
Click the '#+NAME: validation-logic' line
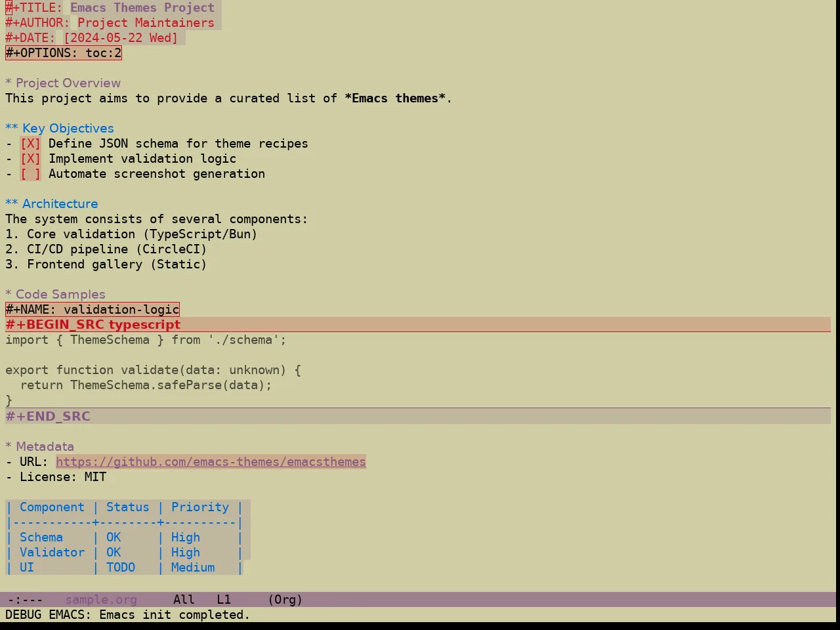tap(93, 310)
